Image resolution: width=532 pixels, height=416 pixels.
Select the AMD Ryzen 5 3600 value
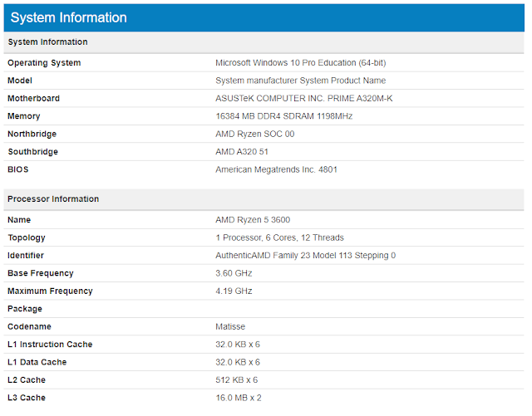[253, 220]
